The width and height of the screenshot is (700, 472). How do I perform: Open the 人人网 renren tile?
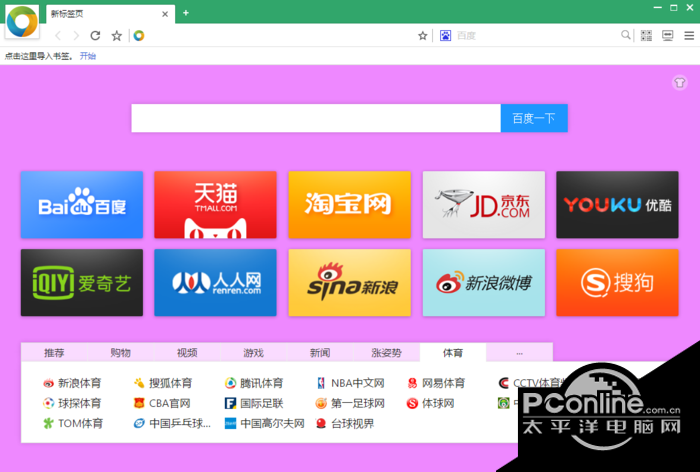215,283
